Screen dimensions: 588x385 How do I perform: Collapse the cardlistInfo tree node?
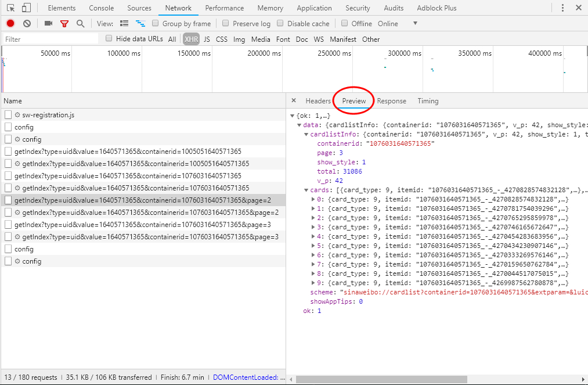click(306, 134)
